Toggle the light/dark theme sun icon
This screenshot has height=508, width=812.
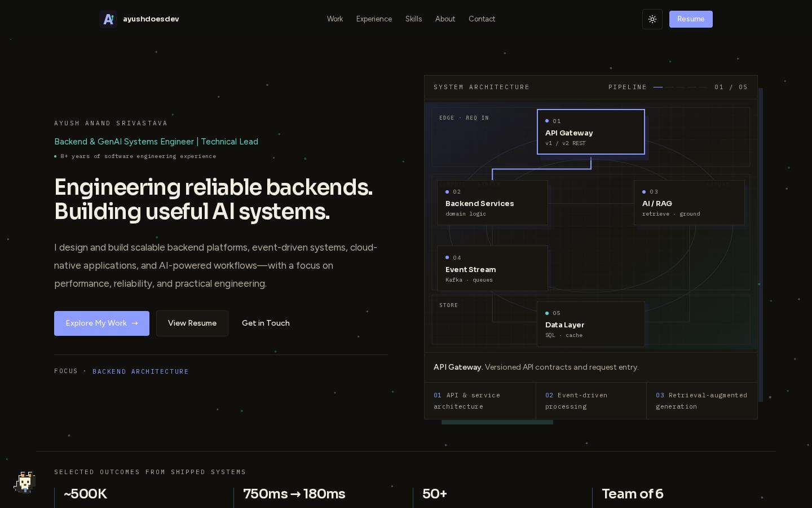[652, 19]
